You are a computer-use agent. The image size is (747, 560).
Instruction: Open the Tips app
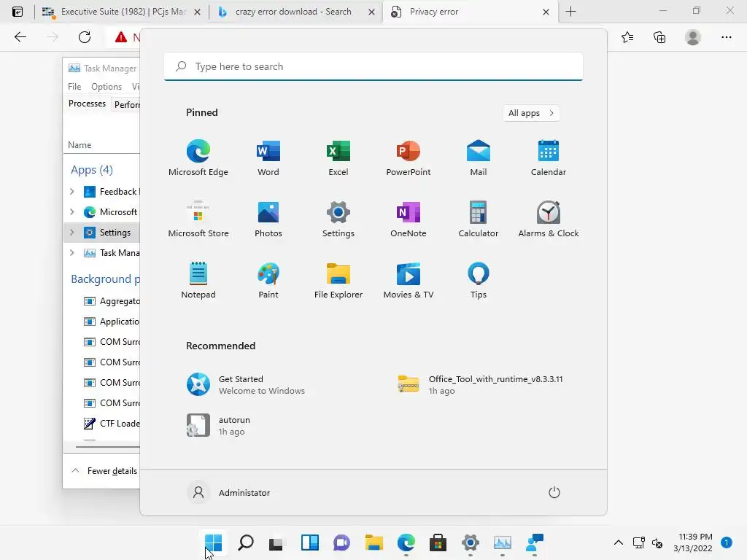479,281
